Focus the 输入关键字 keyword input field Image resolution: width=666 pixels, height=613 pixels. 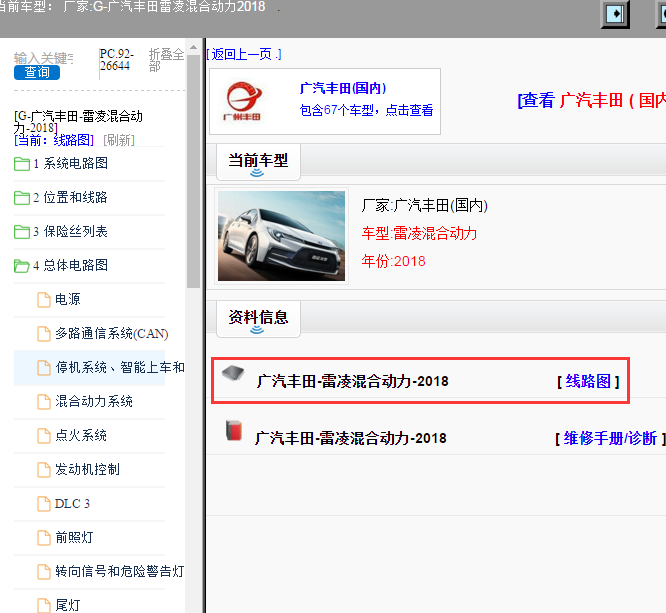click(43, 58)
